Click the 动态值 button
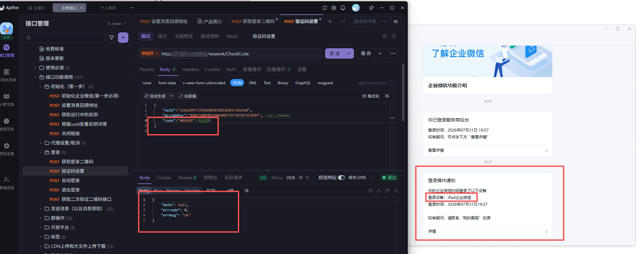Viewport: 644px width, 254px height. [188, 96]
